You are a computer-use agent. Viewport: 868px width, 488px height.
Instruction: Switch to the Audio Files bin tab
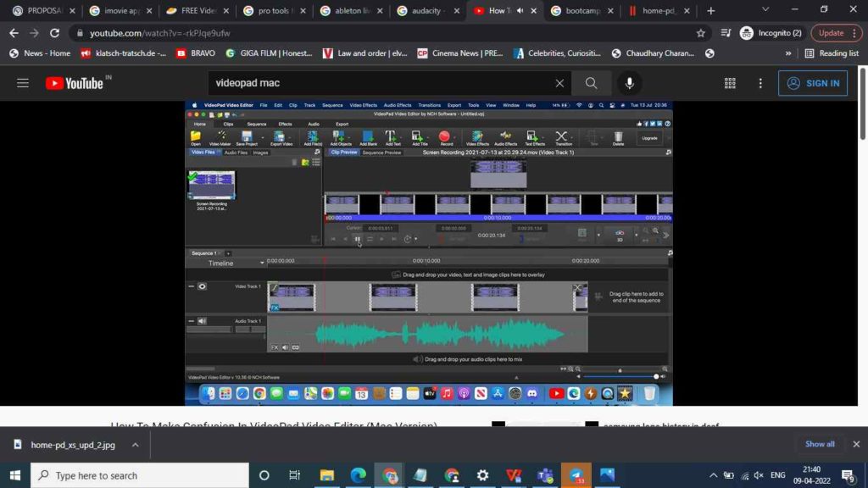click(x=236, y=152)
